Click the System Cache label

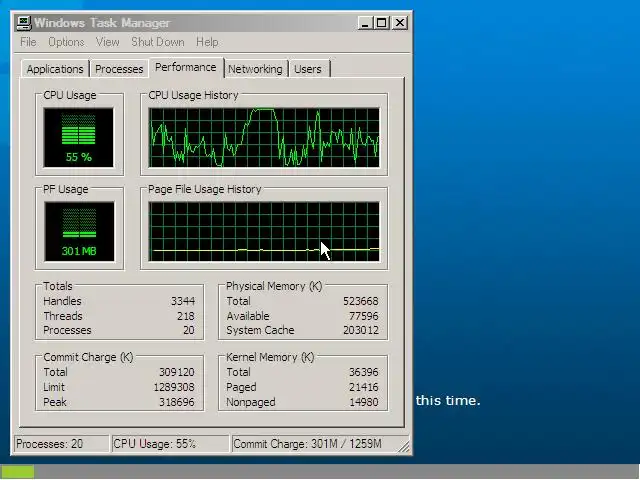click(260, 330)
